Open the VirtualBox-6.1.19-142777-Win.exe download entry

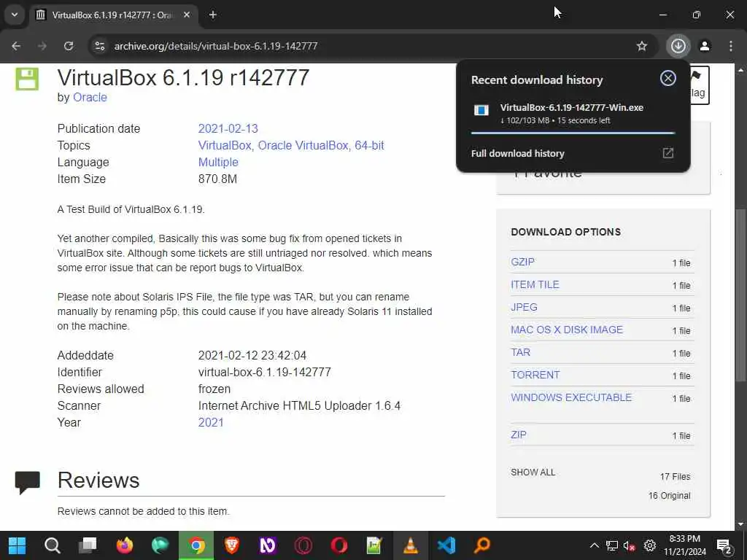(573, 113)
